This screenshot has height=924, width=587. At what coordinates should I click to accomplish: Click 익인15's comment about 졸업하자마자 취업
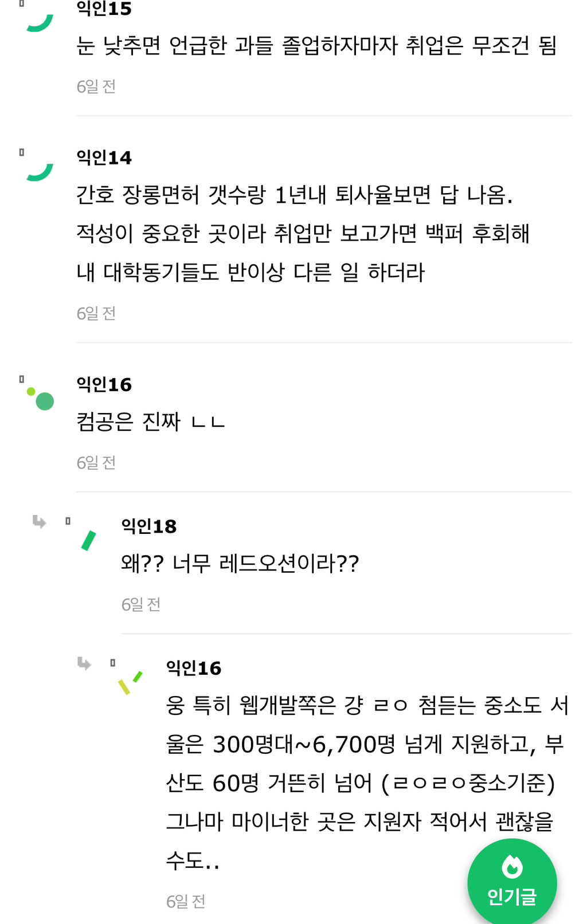(316, 46)
